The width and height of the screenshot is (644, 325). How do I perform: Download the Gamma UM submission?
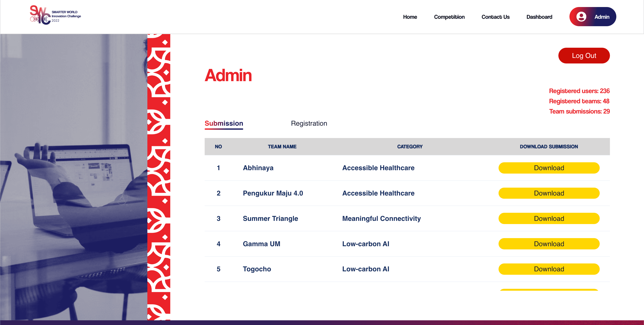(549, 243)
